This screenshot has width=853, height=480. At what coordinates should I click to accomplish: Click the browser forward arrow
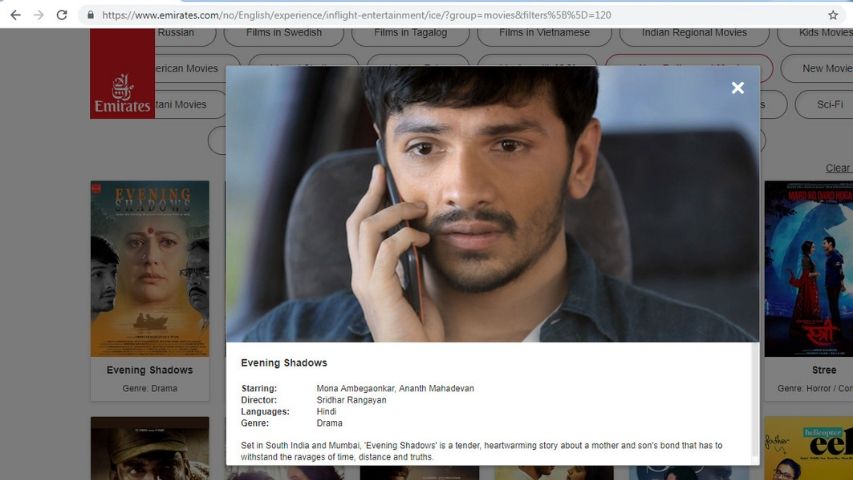tap(38, 15)
